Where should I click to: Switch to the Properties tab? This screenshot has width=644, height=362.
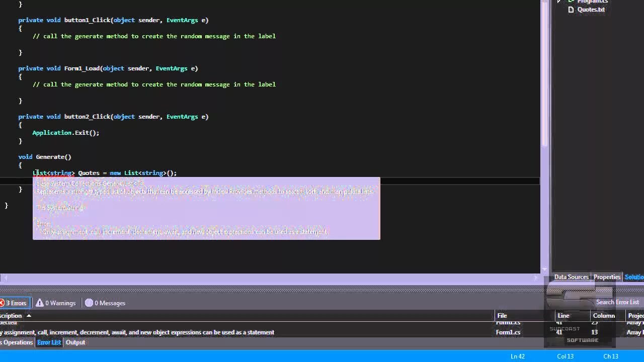click(607, 277)
